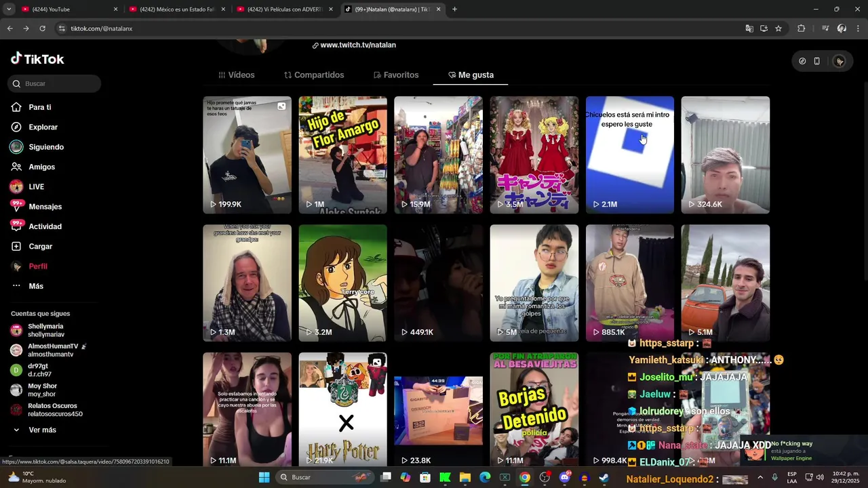Close the YouTube browser tab
This screenshot has width=868, height=488.
point(115,9)
